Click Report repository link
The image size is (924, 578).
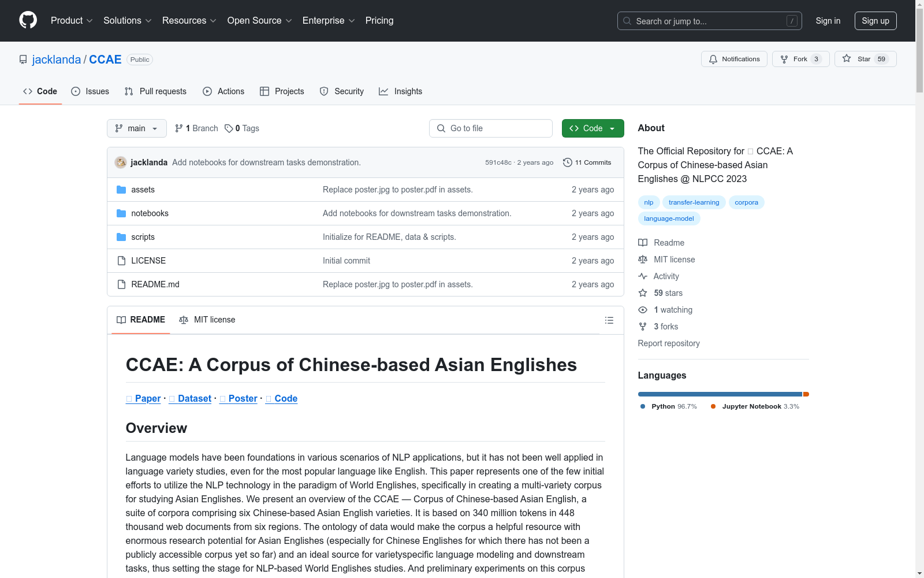669,343
